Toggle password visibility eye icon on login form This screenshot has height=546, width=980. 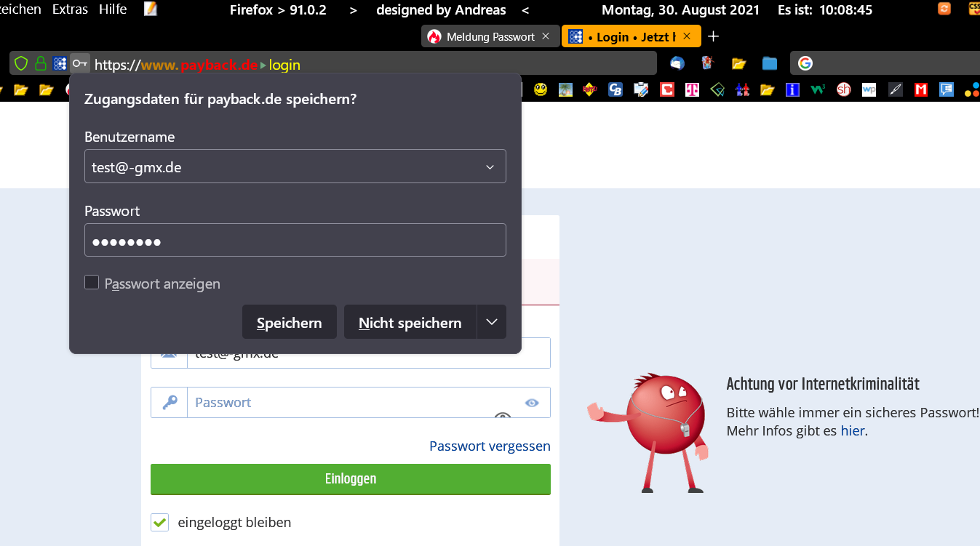click(x=532, y=403)
